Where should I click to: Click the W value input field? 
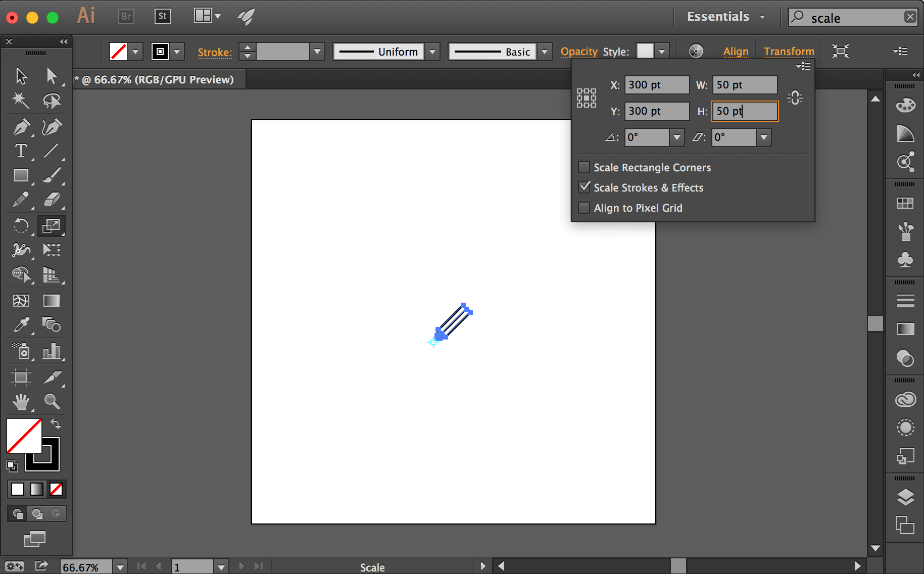click(x=745, y=84)
